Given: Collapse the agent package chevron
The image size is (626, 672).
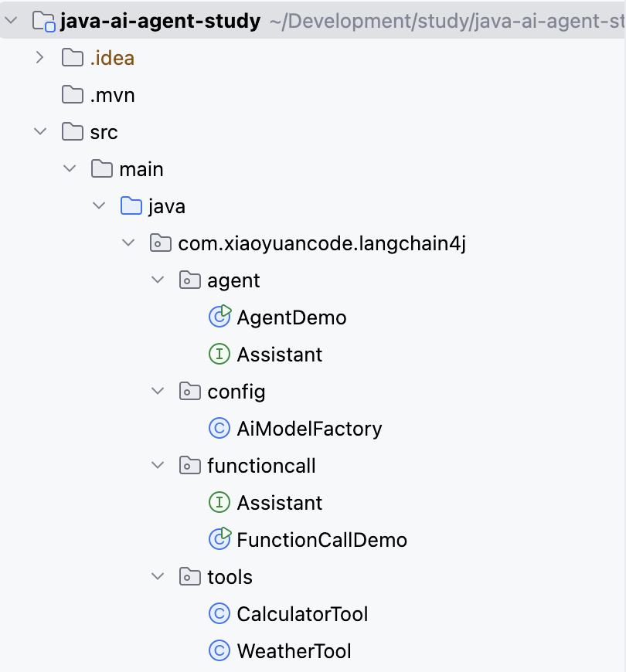Looking at the screenshot, I should coord(158,280).
